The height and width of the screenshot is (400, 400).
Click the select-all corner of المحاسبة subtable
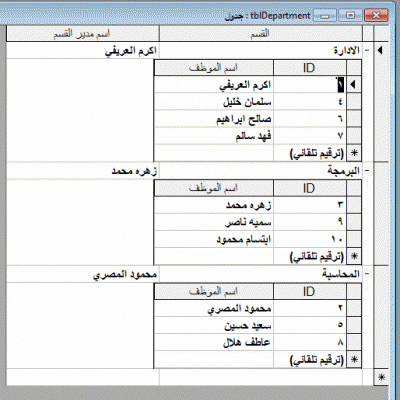354,292
